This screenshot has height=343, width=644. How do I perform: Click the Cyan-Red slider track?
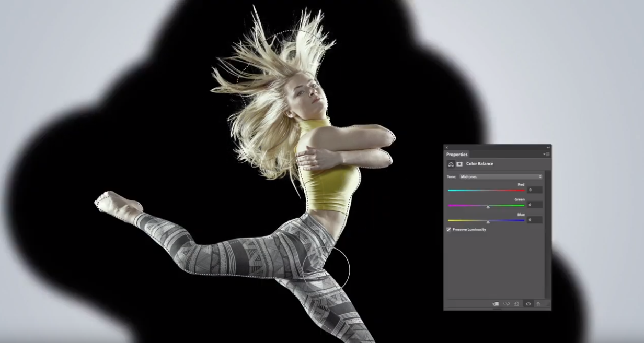(x=486, y=191)
